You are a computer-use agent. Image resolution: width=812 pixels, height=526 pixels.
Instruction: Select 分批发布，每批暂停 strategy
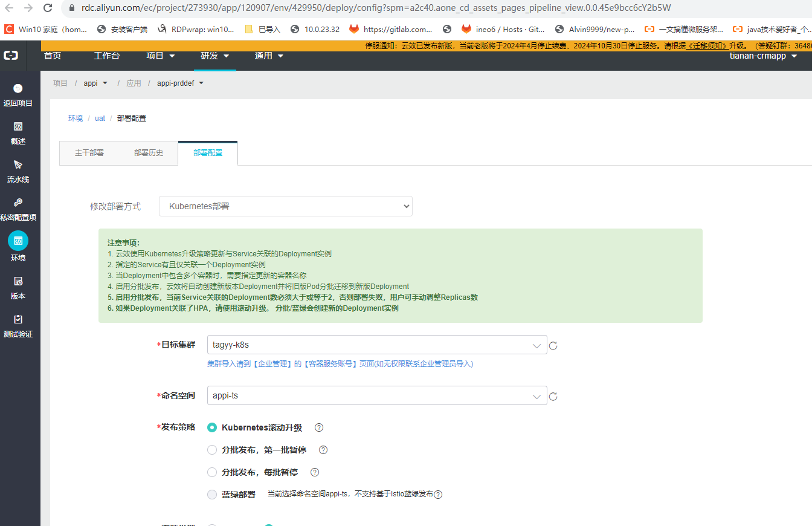coord(212,472)
